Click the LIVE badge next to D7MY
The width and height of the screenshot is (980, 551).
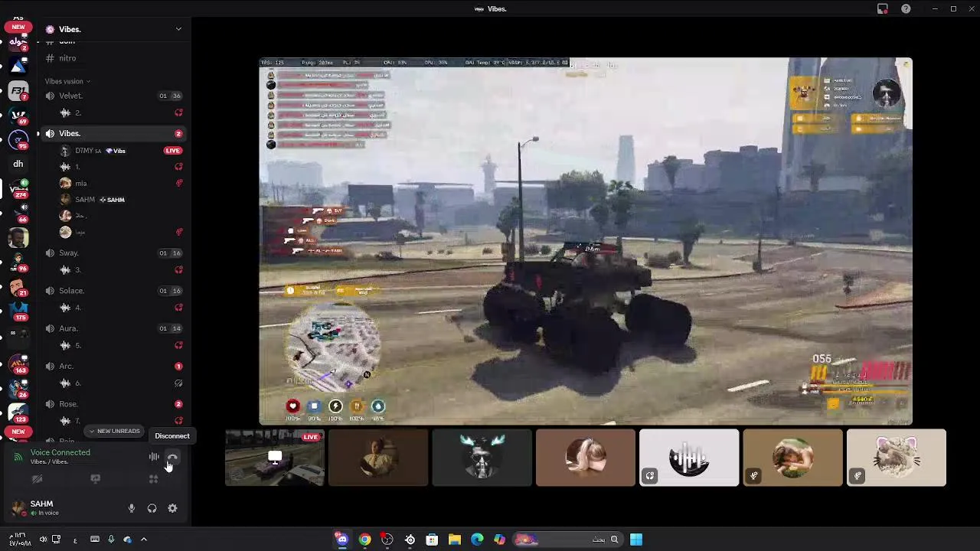tap(173, 151)
